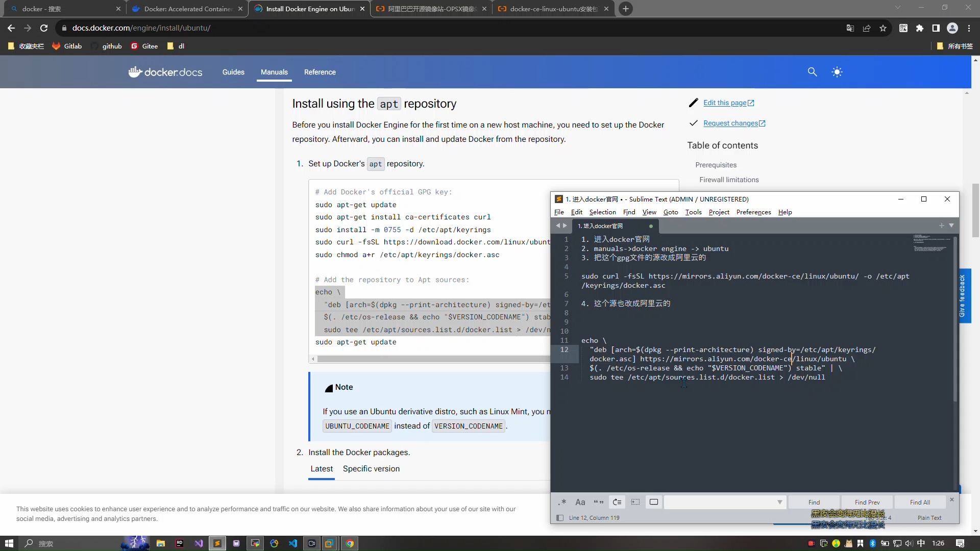The width and height of the screenshot is (980, 551).
Task: Open Sublime Edit menu
Action: pyautogui.click(x=577, y=212)
